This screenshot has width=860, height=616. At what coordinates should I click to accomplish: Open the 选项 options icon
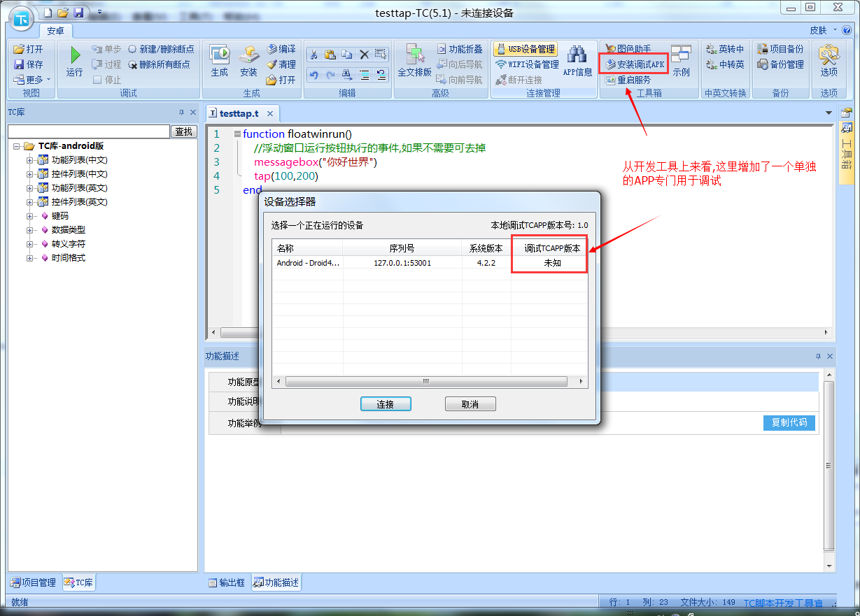pos(829,56)
